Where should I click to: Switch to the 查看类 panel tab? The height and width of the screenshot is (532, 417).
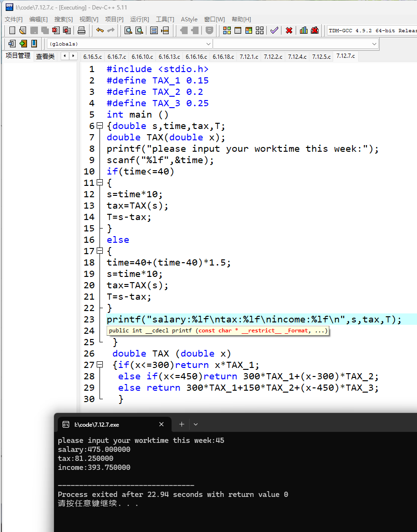click(x=45, y=56)
